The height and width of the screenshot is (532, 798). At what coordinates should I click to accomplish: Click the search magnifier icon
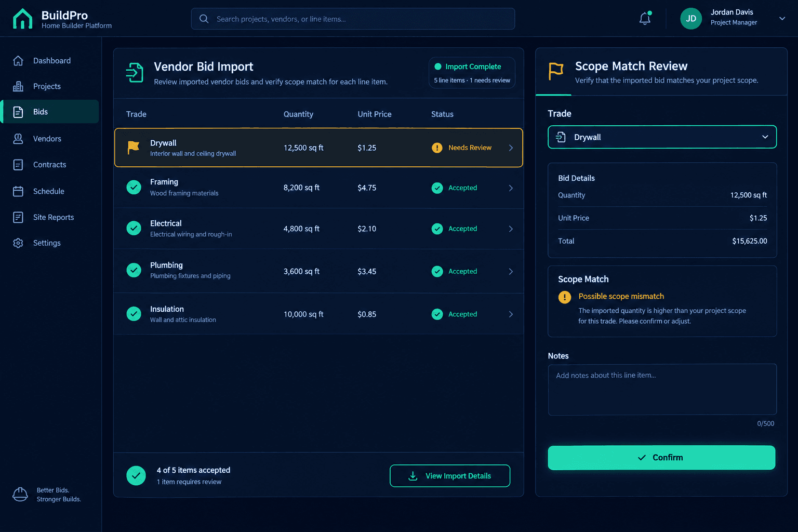(204, 19)
